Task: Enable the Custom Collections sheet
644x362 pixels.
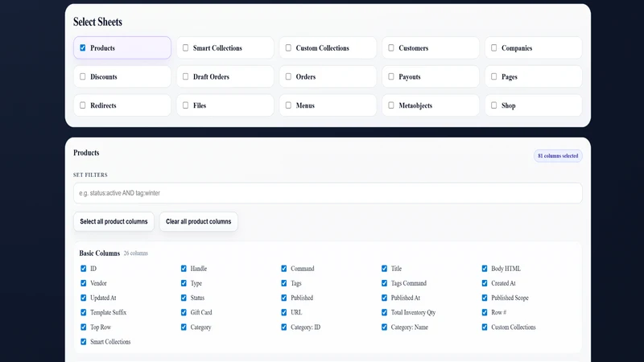Action: point(328,47)
